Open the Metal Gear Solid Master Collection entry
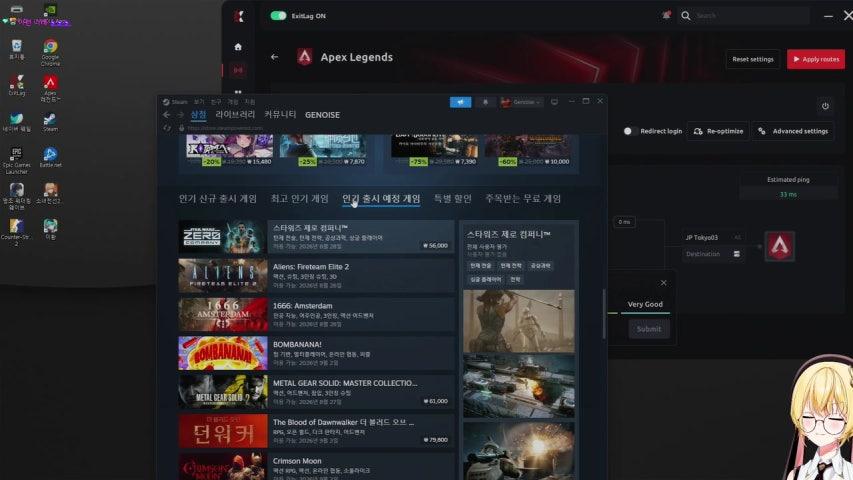This screenshot has height=480, width=853. [316, 392]
